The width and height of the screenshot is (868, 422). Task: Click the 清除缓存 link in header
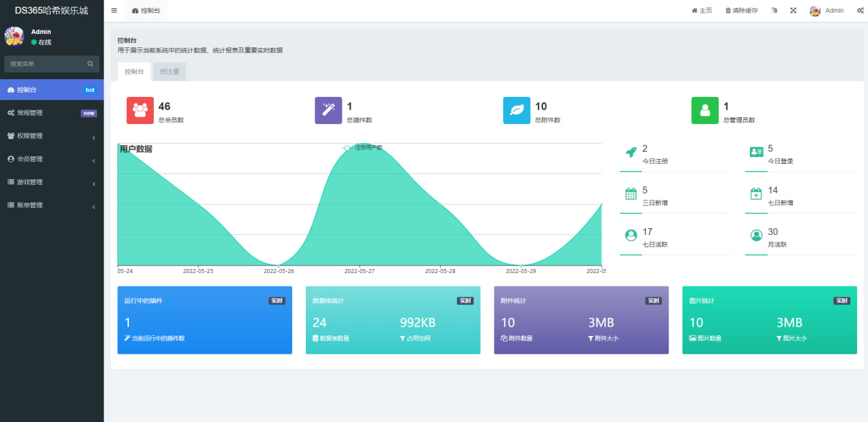(x=741, y=11)
